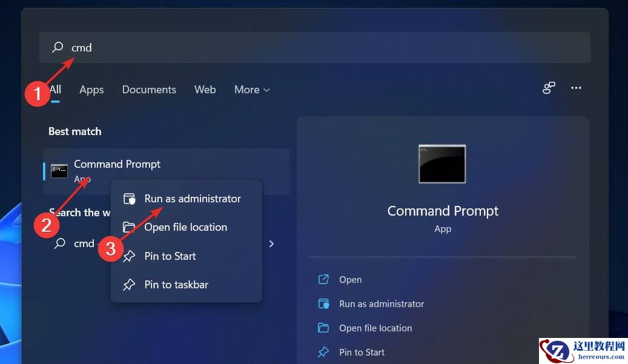
Task: Expand the More filter dropdown
Action: coord(251,90)
